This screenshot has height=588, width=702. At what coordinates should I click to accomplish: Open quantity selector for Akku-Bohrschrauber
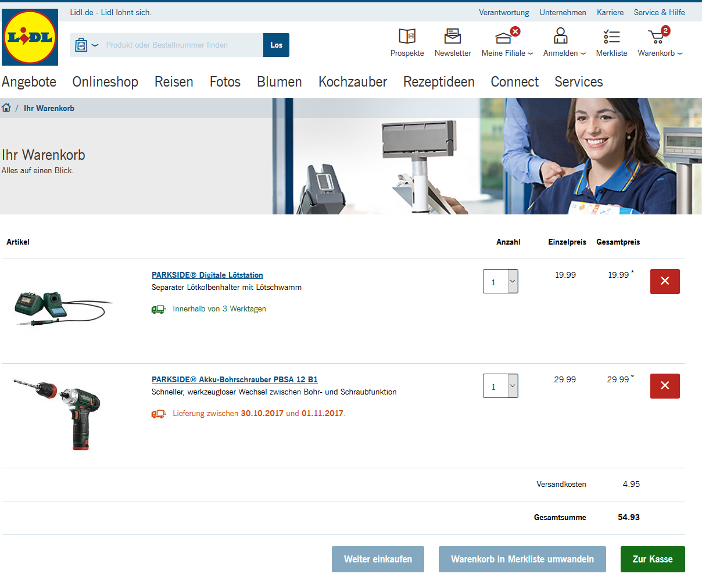500,386
